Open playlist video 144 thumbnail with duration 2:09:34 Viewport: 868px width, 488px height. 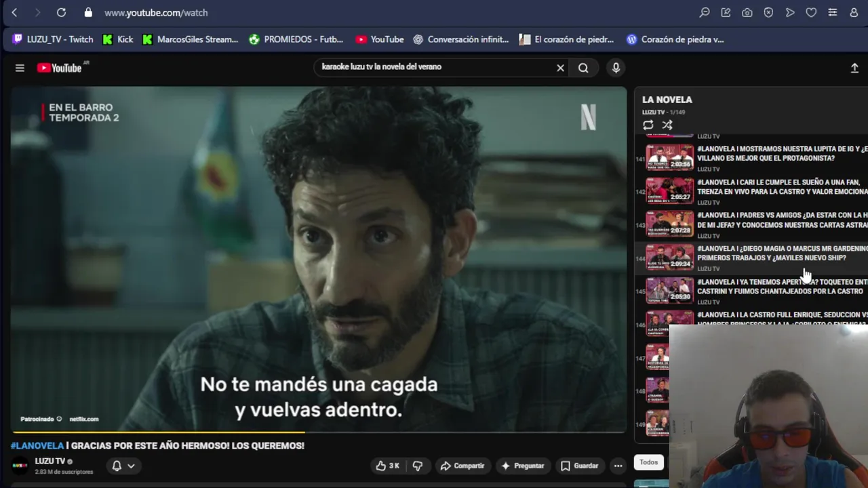point(669,257)
